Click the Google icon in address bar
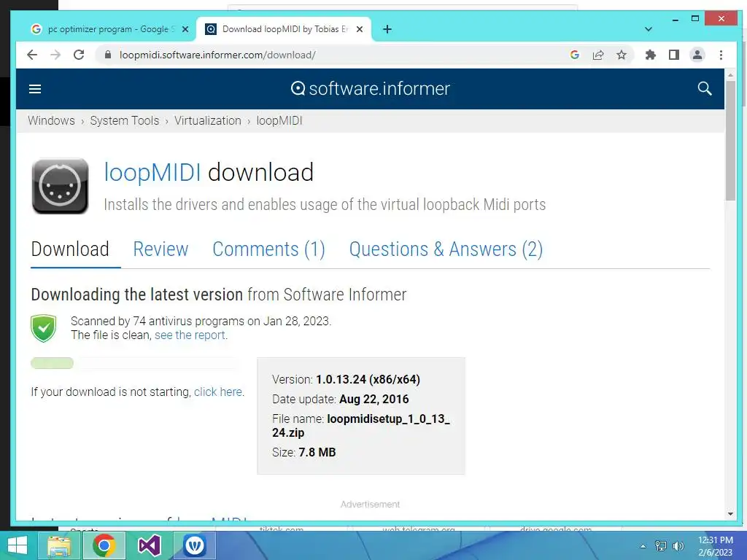 coord(575,55)
